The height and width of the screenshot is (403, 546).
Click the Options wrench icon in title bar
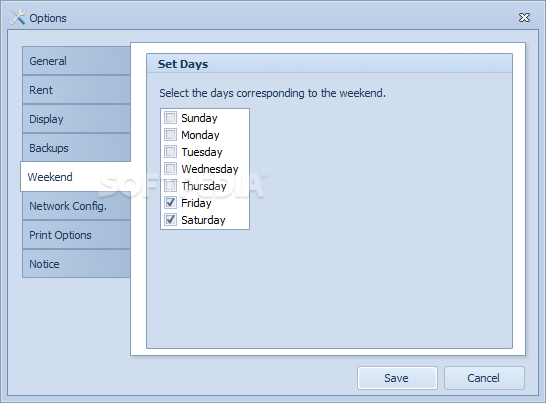pos(18,17)
